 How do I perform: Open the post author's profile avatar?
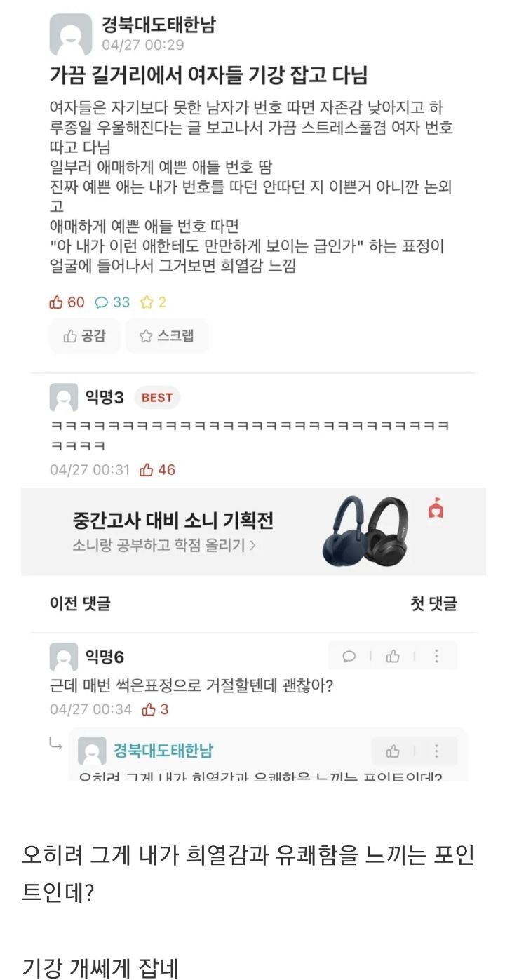click(x=71, y=35)
